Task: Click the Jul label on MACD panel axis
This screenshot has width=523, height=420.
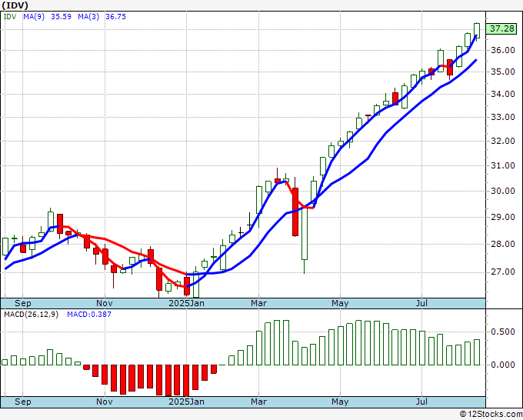Action: coord(421,402)
